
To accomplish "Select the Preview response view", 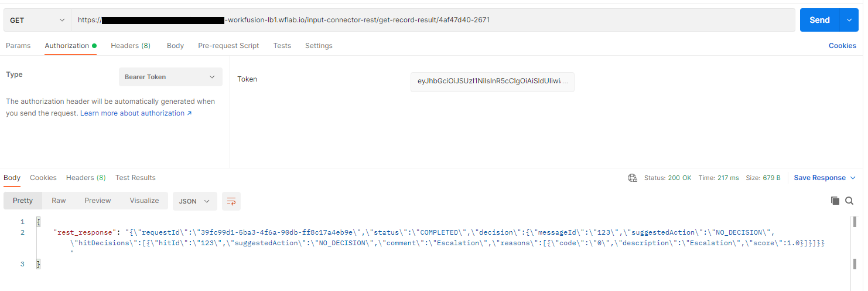I will [x=98, y=201].
